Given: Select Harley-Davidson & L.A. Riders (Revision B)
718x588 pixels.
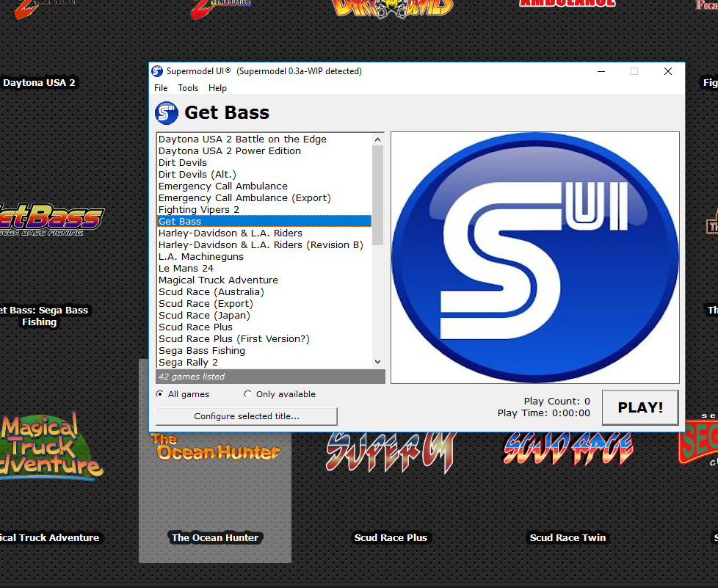Looking at the screenshot, I should (264, 245).
